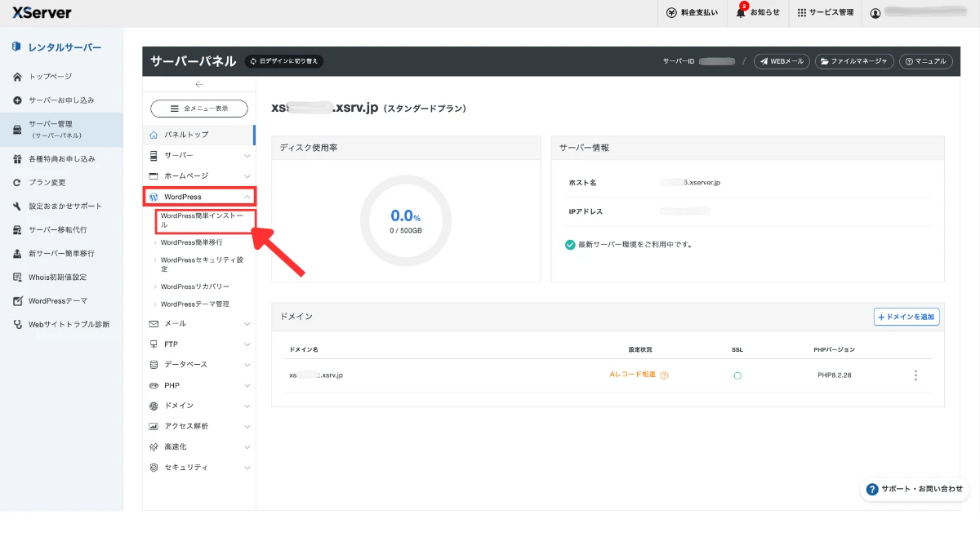Click the envelope icon beside メール
The height and width of the screenshot is (555, 980).
[154, 324]
